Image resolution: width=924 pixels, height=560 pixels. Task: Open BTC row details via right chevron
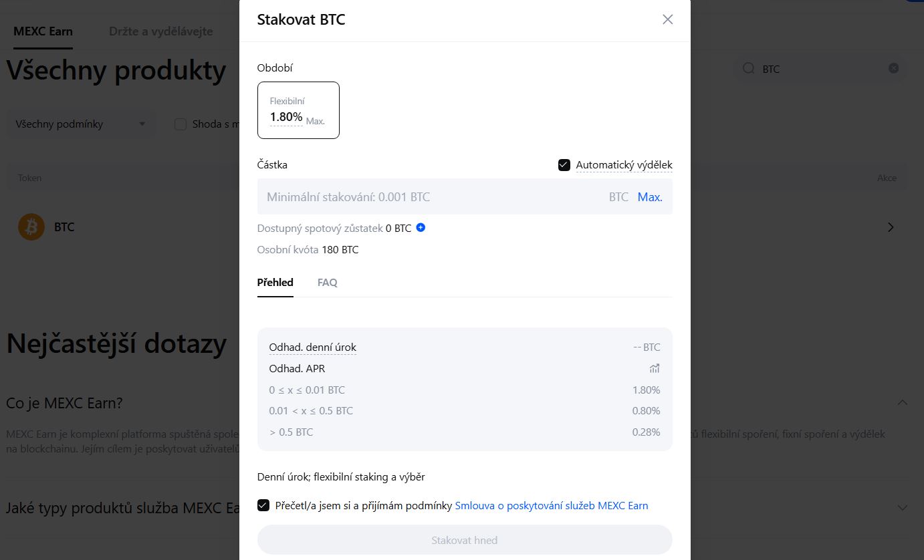tap(891, 227)
